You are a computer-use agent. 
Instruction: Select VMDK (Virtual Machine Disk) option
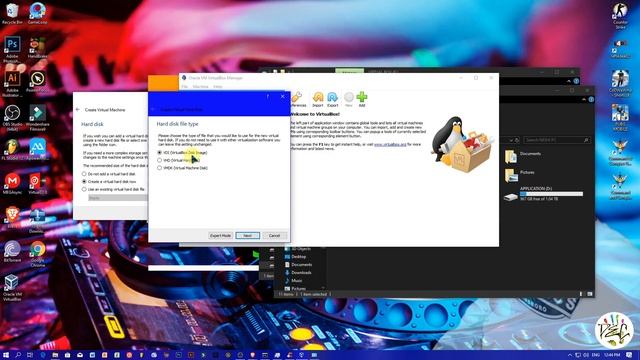pyautogui.click(x=182, y=168)
